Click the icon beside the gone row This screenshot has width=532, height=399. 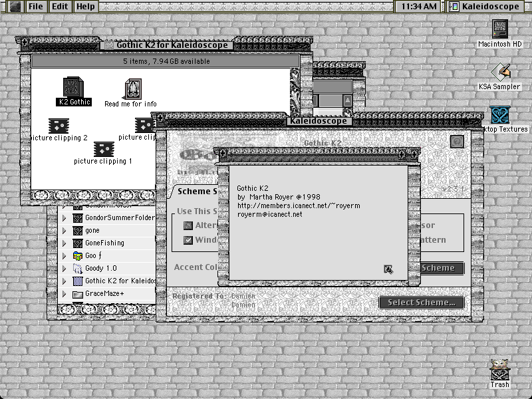point(78,231)
